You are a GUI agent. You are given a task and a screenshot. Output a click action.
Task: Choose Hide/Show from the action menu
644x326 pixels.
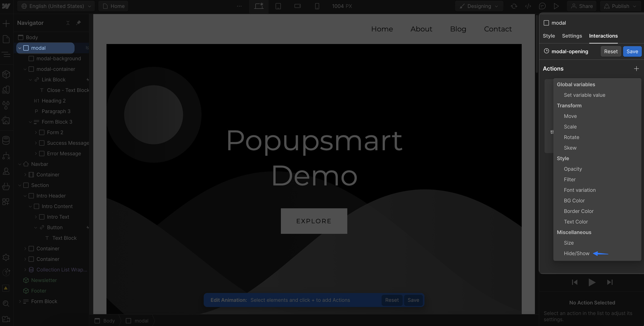[x=576, y=253]
